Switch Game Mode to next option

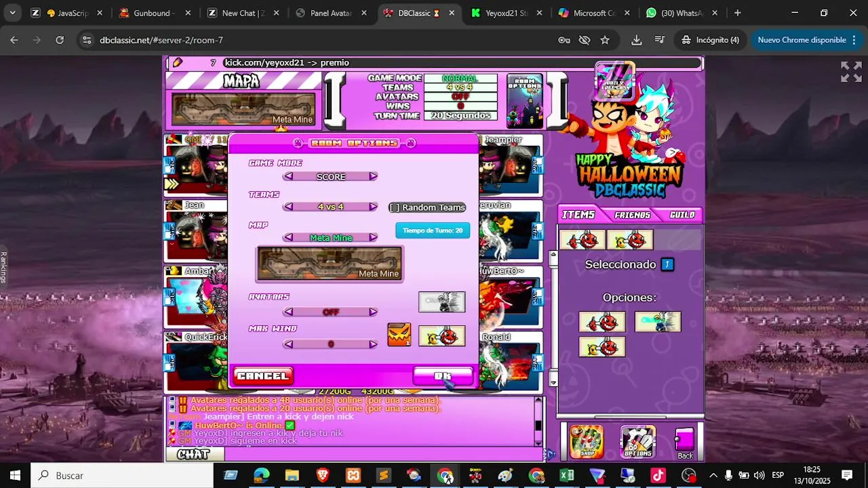(x=373, y=176)
